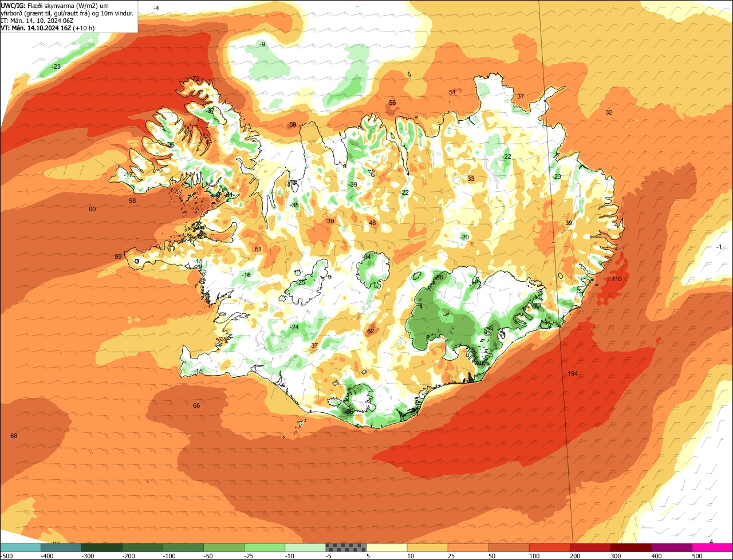Select the 66 value southwest of Iceland
This screenshot has height=560, width=733.
click(x=196, y=405)
